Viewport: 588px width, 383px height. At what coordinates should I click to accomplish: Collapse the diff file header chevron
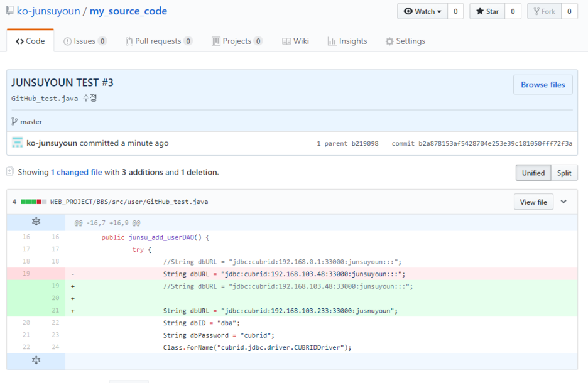(x=564, y=202)
